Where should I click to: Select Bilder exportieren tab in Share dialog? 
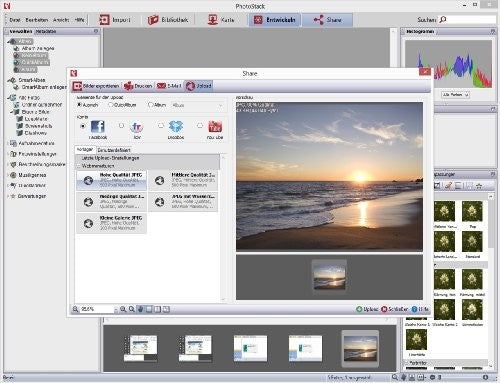coord(96,86)
